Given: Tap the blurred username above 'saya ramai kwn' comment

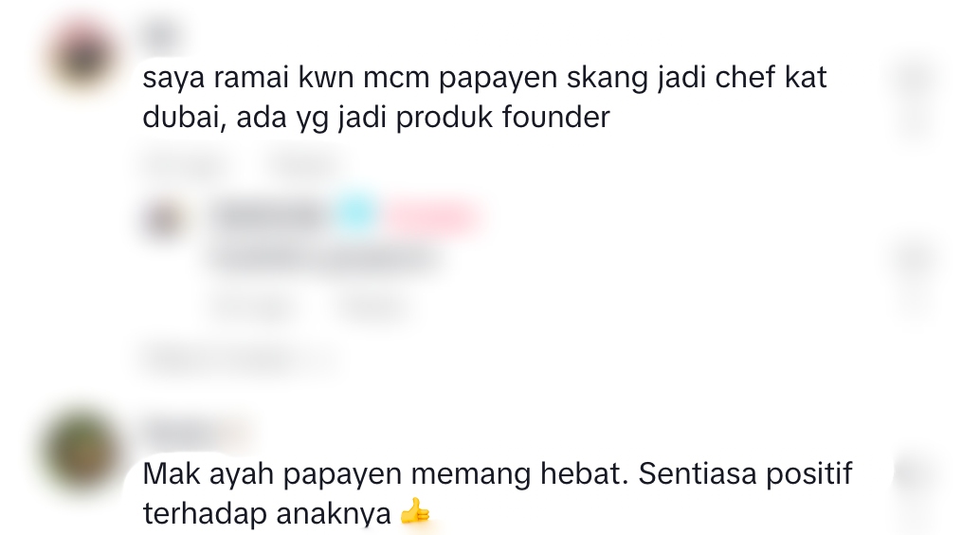Looking at the screenshot, I should click(162, 35).
